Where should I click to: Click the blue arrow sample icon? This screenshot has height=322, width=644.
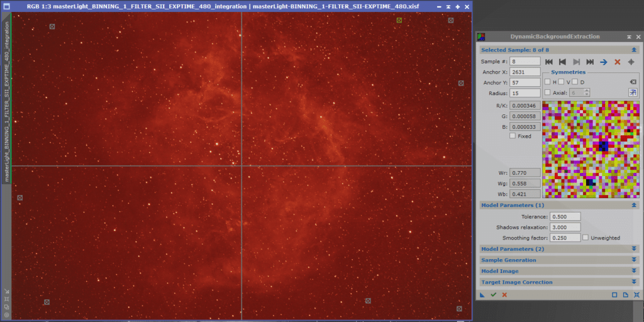[x=603, y=62]
